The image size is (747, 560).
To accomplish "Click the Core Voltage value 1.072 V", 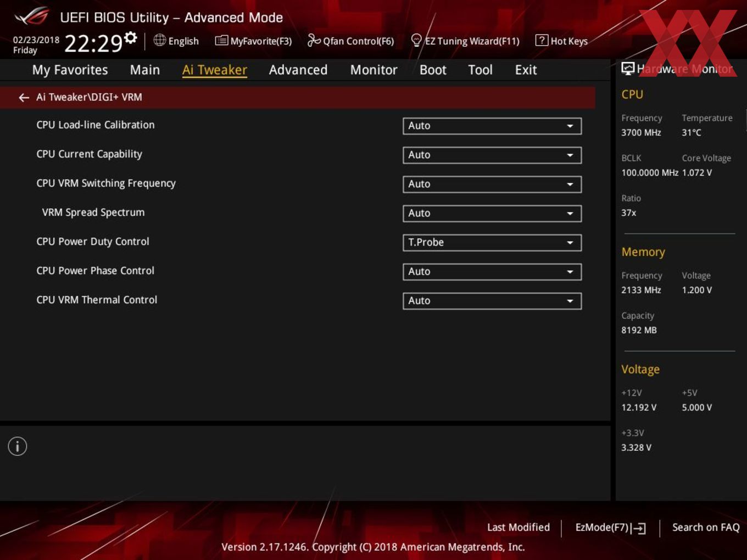I will (697, 172).
